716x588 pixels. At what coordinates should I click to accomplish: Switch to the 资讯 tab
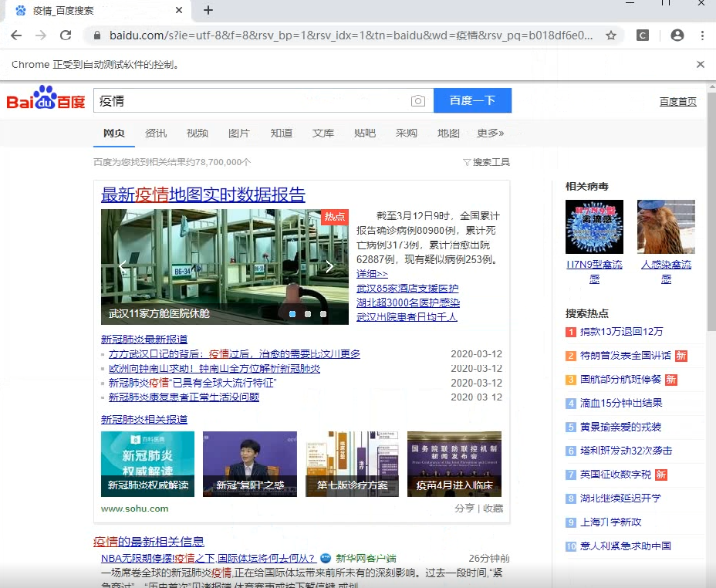point(156,133)
